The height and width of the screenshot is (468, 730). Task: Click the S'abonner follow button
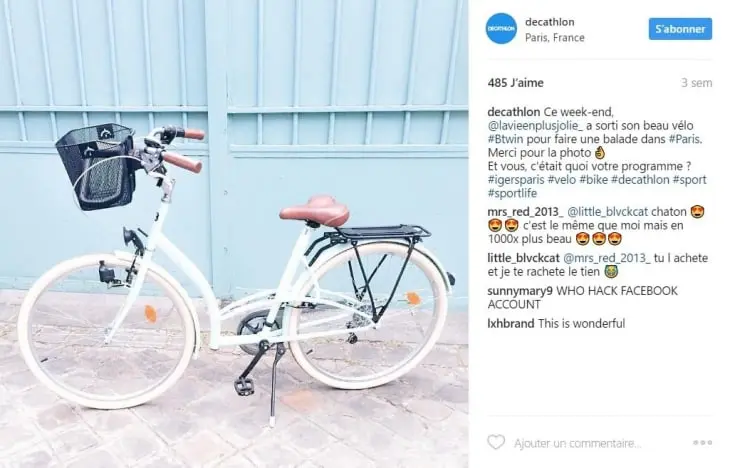(680, 29)
